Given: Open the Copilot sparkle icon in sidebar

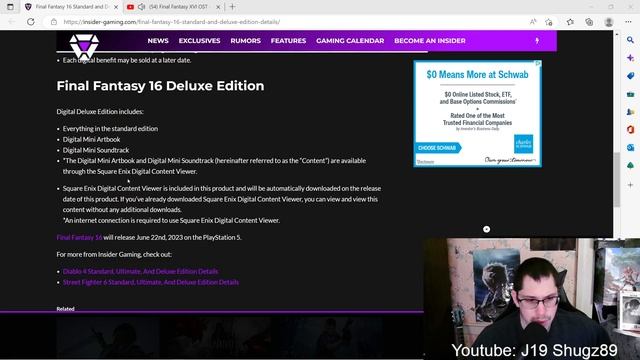Looking at the screenshot, I should coord(630,58).
